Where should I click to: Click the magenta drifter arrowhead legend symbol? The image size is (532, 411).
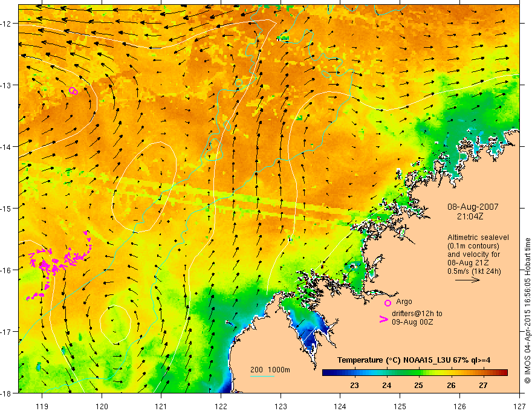(x=384, y=319)
